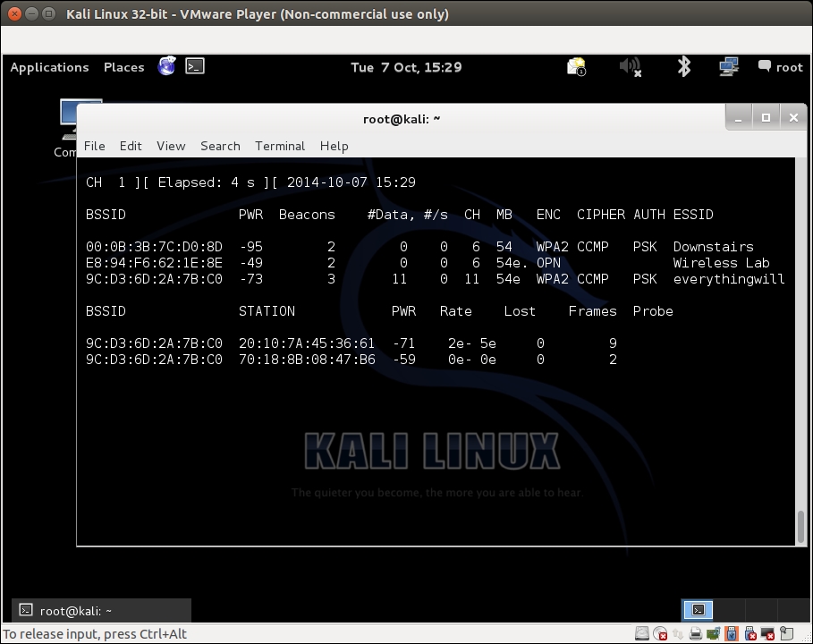Click the Computer desktop icon

coord(69,129)
